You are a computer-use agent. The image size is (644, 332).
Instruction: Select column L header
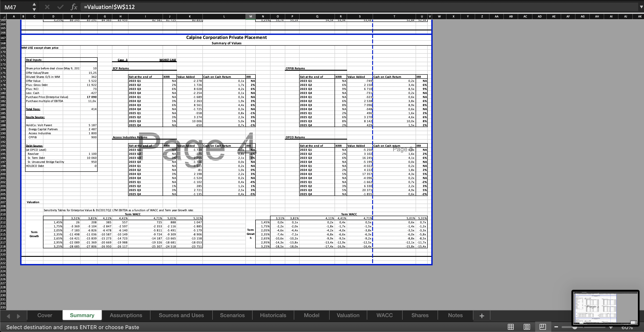click(x=224, y=17)
